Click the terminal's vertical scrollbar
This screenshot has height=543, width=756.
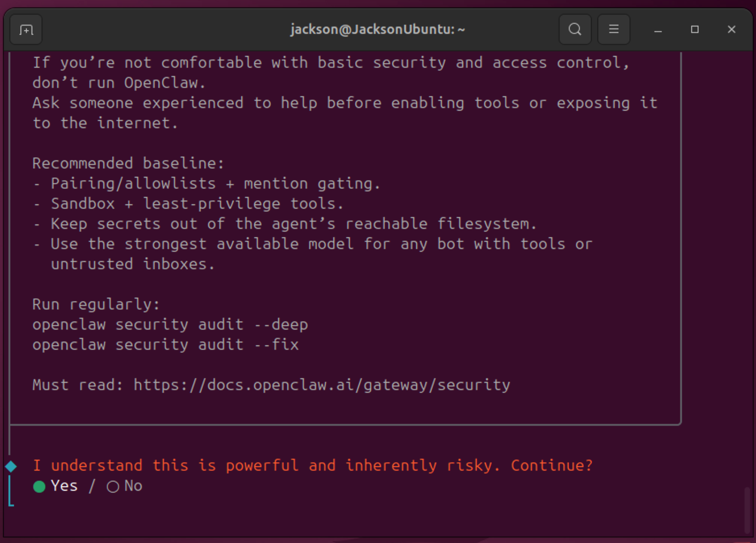tap(747, 508)
